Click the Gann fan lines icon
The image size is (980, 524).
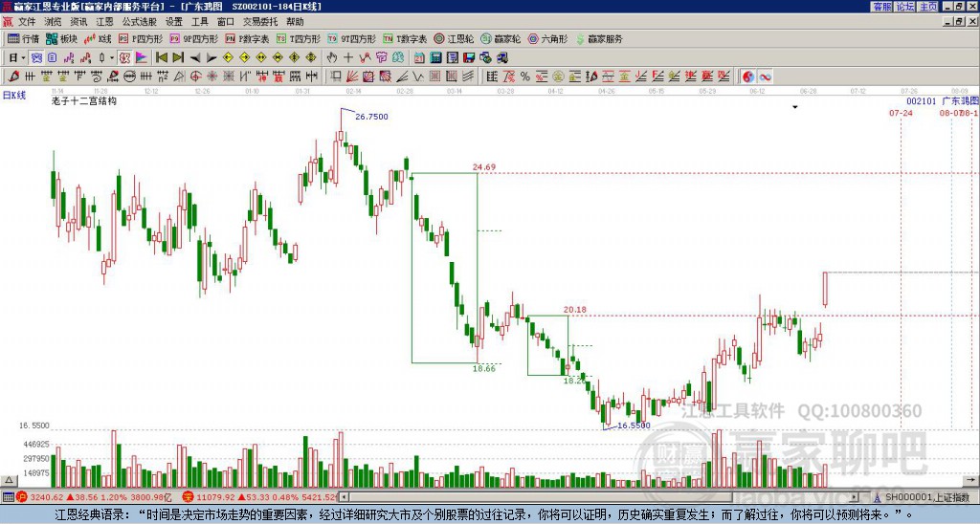pyautogui.click(x=352, y=76)
